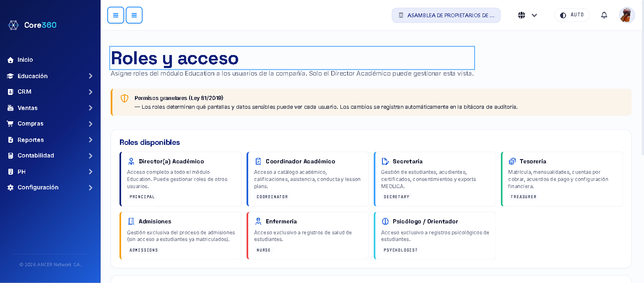Viewport: 644px width, 283px height.
Task: Expand the Reportes menu chevron
Action: click(90, 140)
